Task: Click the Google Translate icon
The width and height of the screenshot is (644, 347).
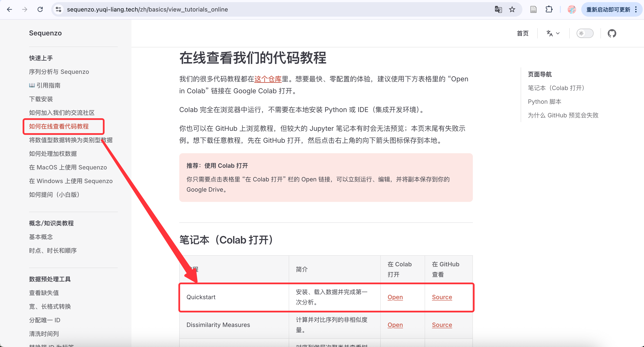Action: (x=498, y=10)
